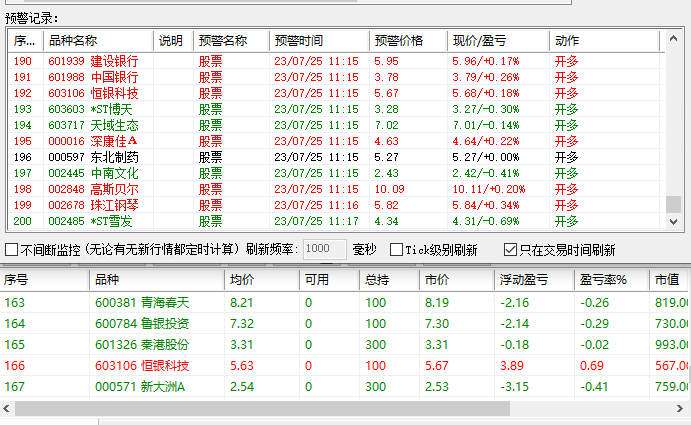This screenshot has height=425, width=691.
Task: Click the 预警名称 column header
Action: 231,41
